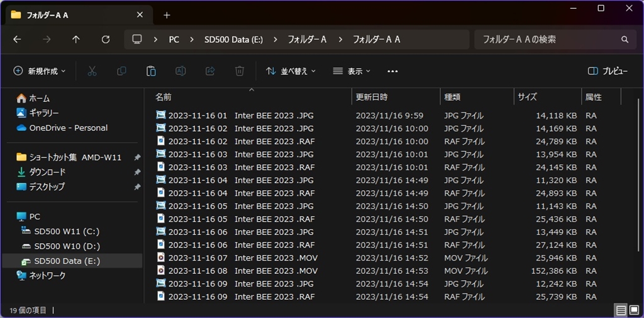Go up one folder level arrow
This screenshot has width=644, height=318.
76,40
